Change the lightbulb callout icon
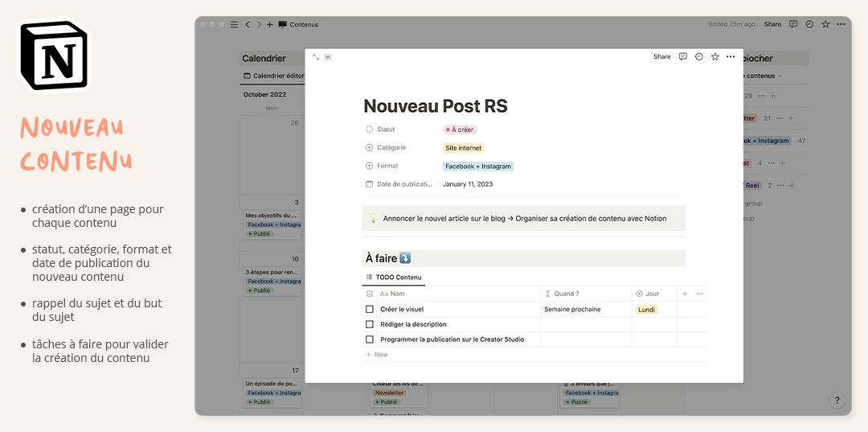 [x=373, y=218]
